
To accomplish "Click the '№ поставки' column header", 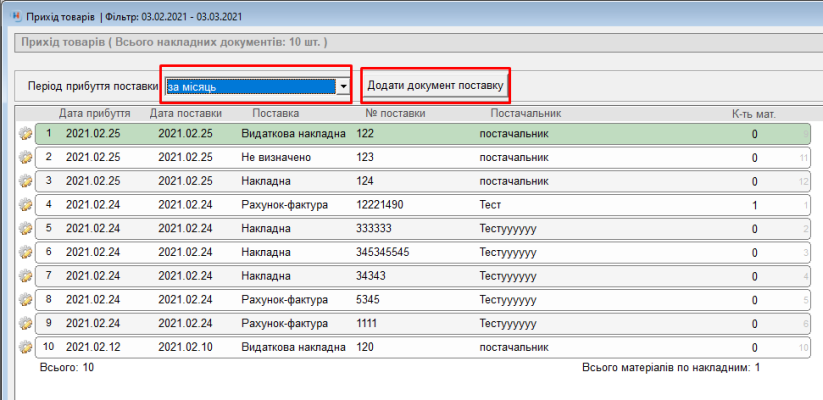I will (396, 113).
